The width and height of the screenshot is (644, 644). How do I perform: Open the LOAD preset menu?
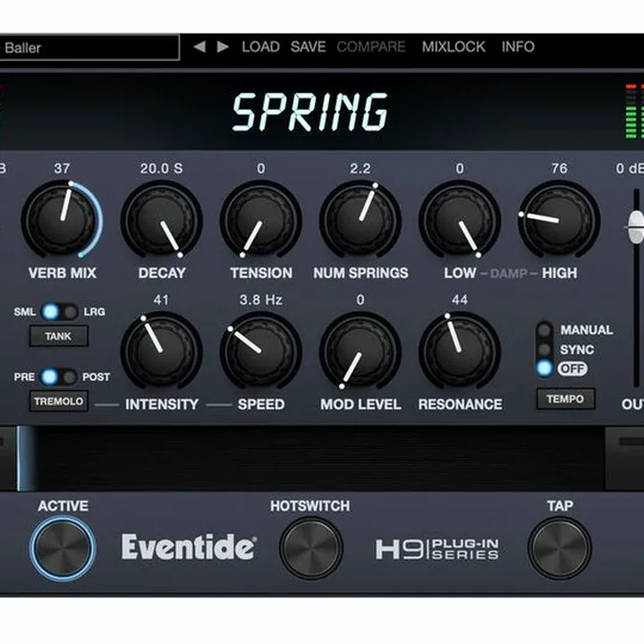click(x=260, y=47)
